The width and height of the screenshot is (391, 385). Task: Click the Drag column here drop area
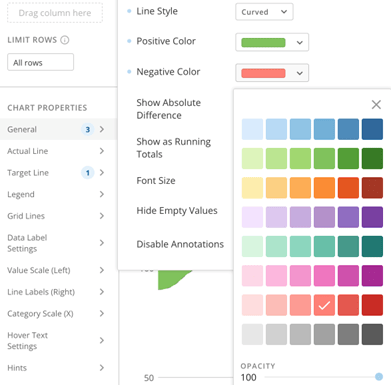coord(55,13)
